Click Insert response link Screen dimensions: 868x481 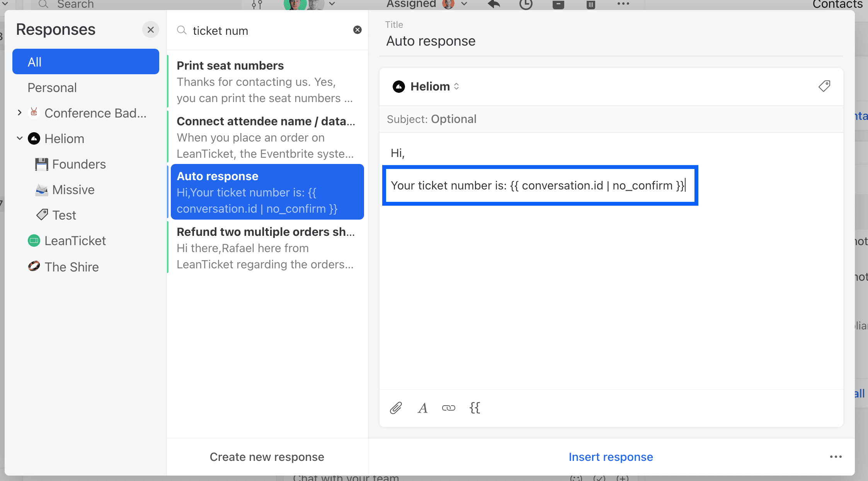611,457
